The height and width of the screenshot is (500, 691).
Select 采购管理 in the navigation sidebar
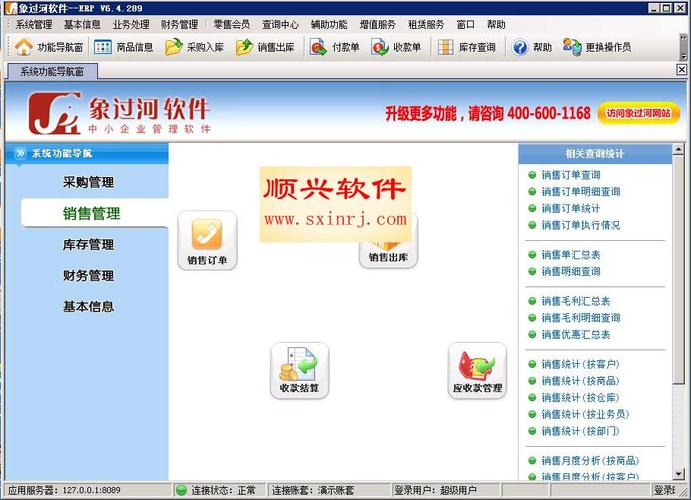click(x=89, y=182)
